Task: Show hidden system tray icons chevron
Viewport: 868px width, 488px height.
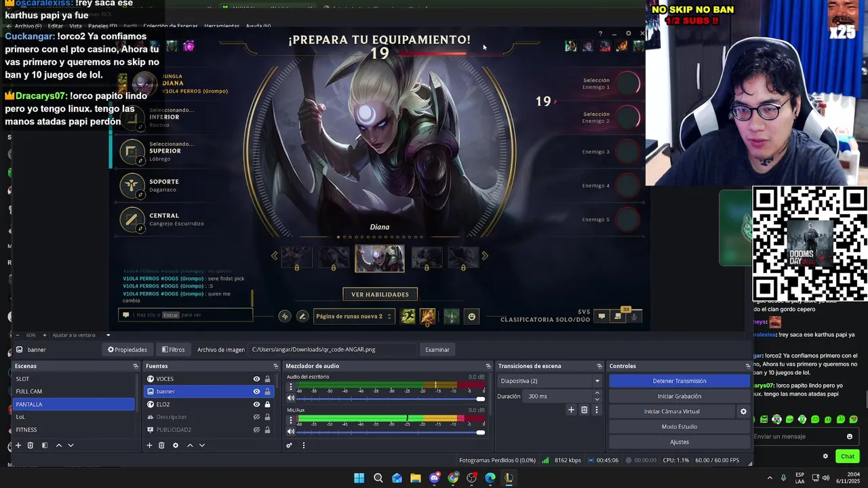Action: point(770,478)
